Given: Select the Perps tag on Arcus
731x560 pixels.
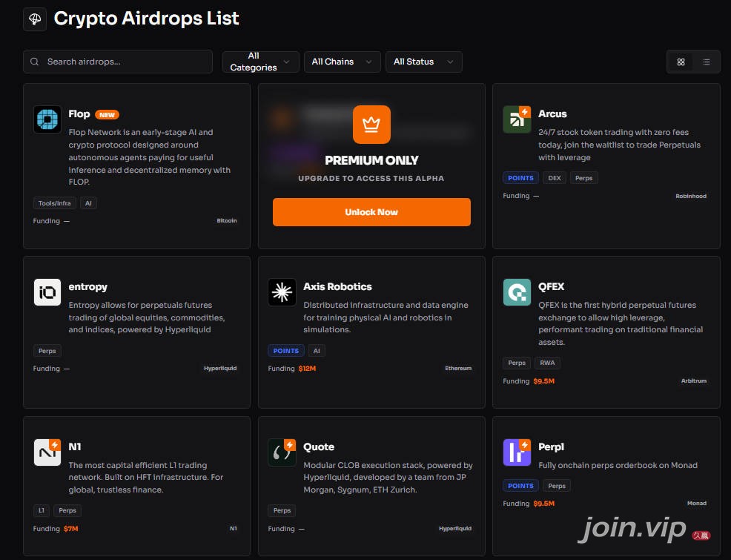Looking at the screenshot, I should tap(583, 178).
